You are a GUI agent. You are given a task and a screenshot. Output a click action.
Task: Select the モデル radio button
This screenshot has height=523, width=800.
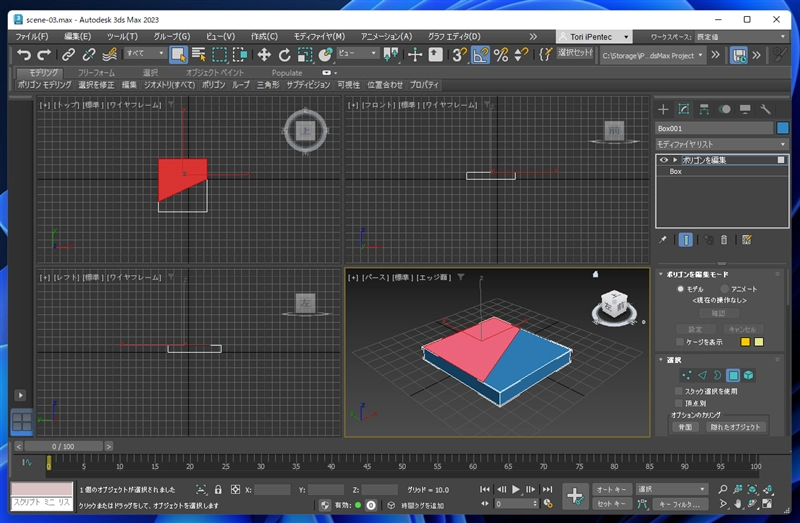(680, 289)
